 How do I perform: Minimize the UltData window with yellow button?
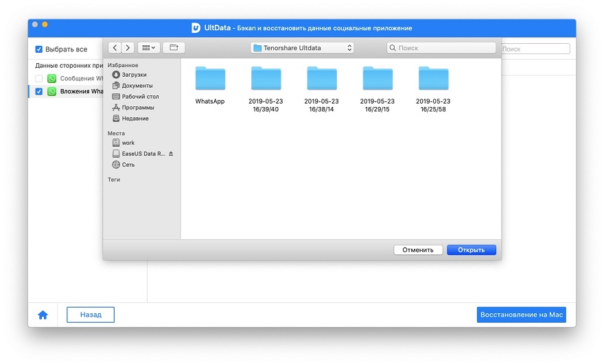pos(45,25)
